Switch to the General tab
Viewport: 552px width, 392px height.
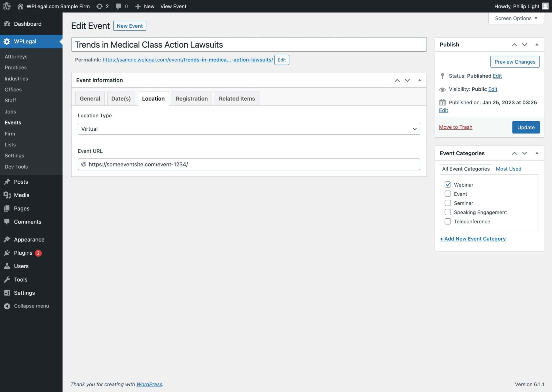pos(90,98)
